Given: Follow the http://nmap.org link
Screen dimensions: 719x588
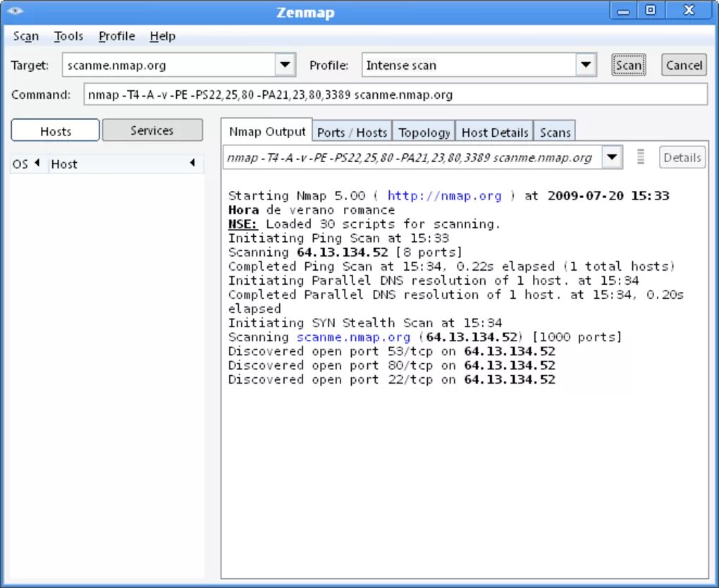Looking at the screenshot, I should click(x=444, y=196).
